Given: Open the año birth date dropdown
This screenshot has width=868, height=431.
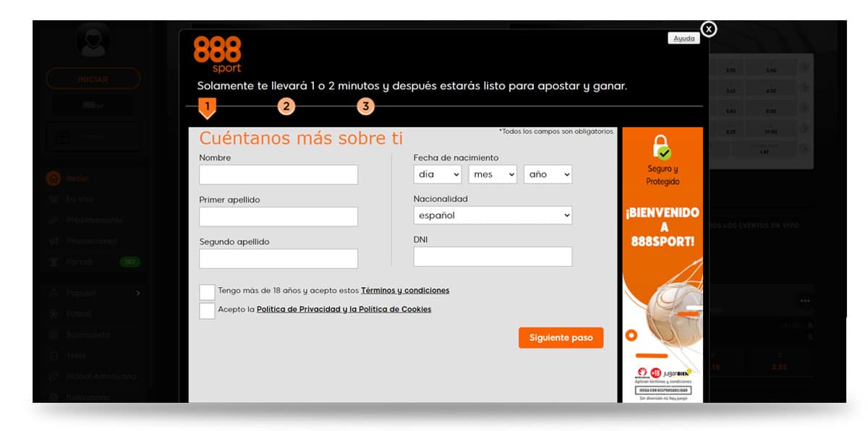Looking at the screenshot, I should point(548,174).
